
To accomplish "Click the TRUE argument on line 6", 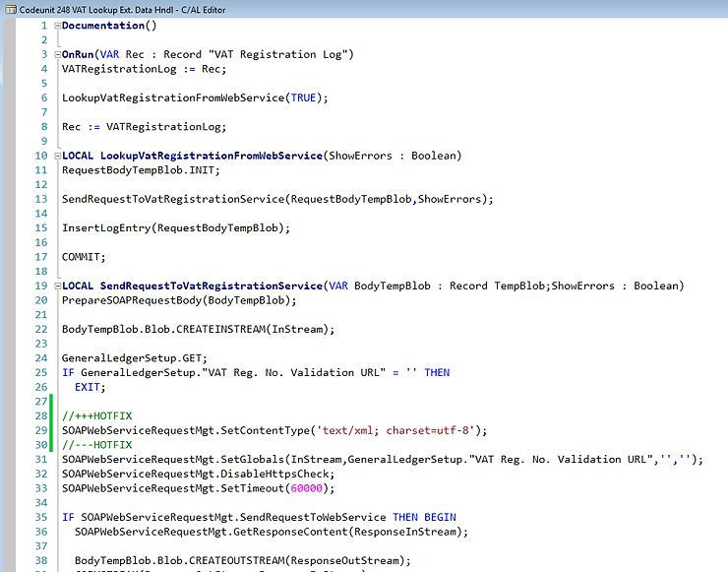I will (304, 97).
